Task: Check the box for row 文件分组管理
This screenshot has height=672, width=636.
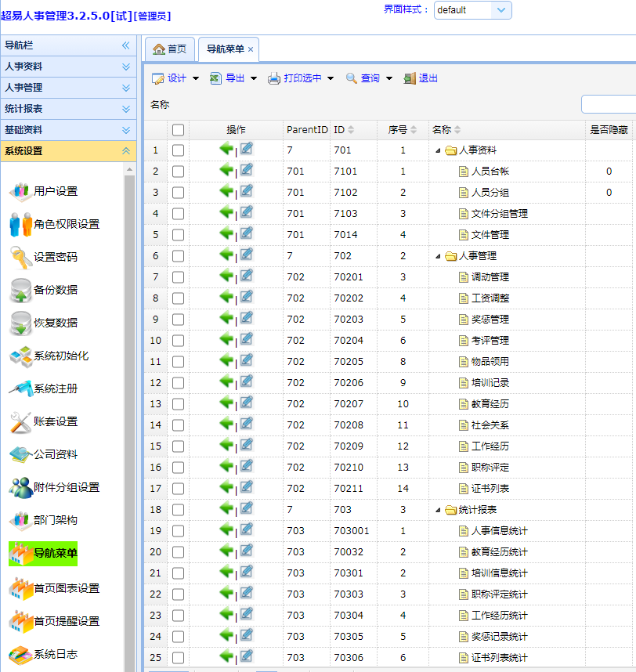Action: pyautogui.click(x=178, y=214)
